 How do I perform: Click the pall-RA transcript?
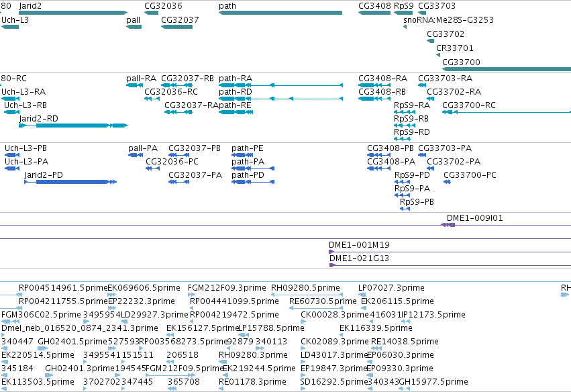click(x=134, y=85)
